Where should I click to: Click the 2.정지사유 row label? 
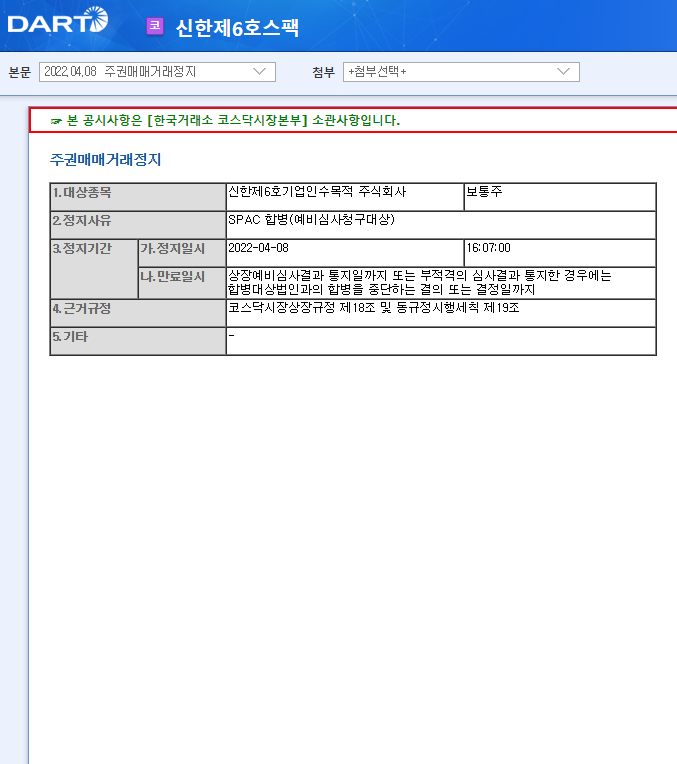138,225
